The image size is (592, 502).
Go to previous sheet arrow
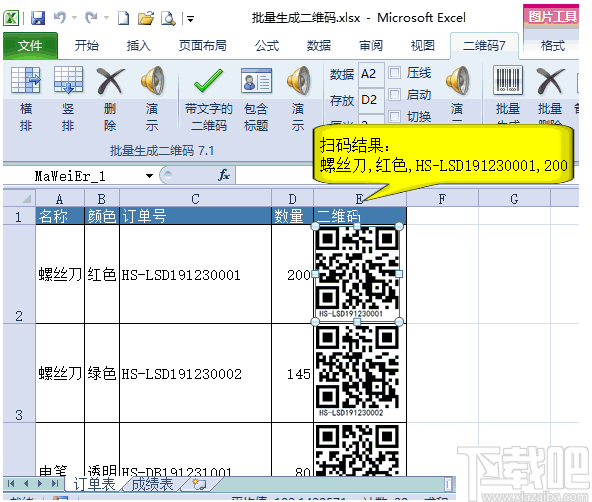click(26, 484)
